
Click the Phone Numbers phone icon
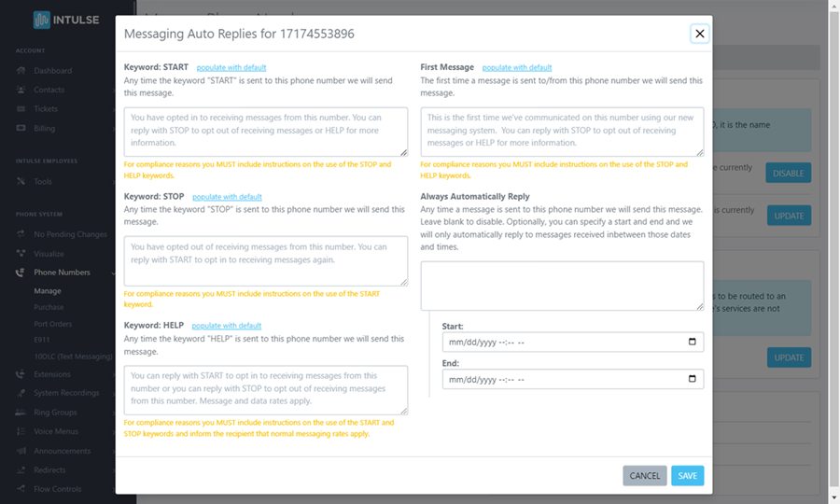(21, 273)
